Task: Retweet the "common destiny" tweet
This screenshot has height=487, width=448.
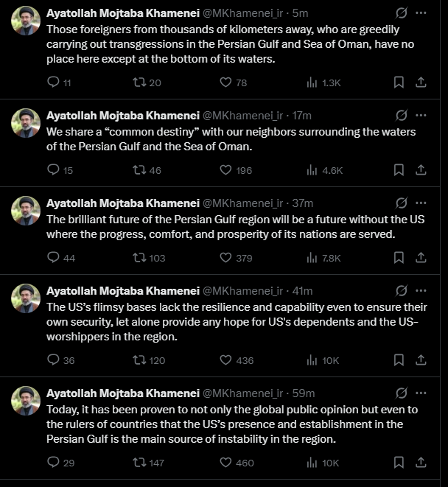Action: pos(139,170)
